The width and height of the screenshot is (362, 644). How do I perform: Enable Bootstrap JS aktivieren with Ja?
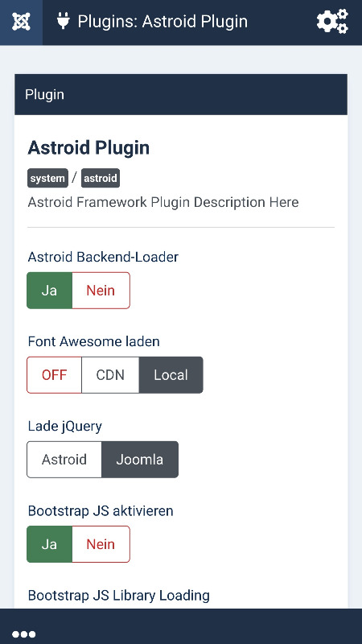(50, 544)
